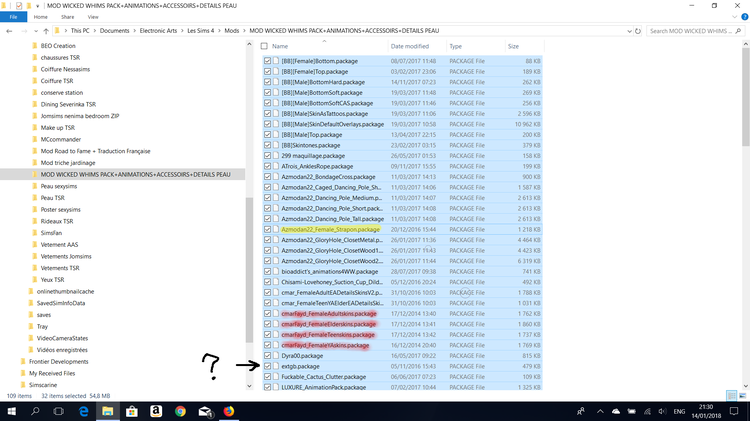Expand breadcrumb arrow after Electronic Arts
Image resolution: width=750 pixels, height=421 pixels.
point(182,31)
